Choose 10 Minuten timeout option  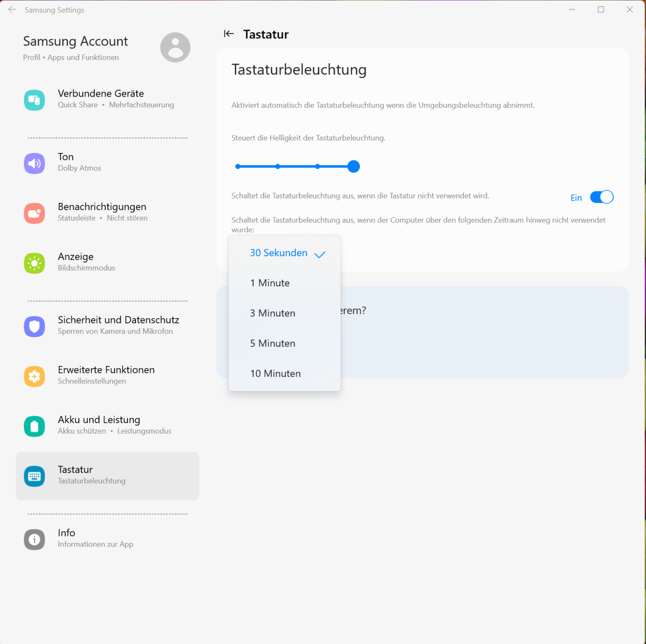[285, 373]
